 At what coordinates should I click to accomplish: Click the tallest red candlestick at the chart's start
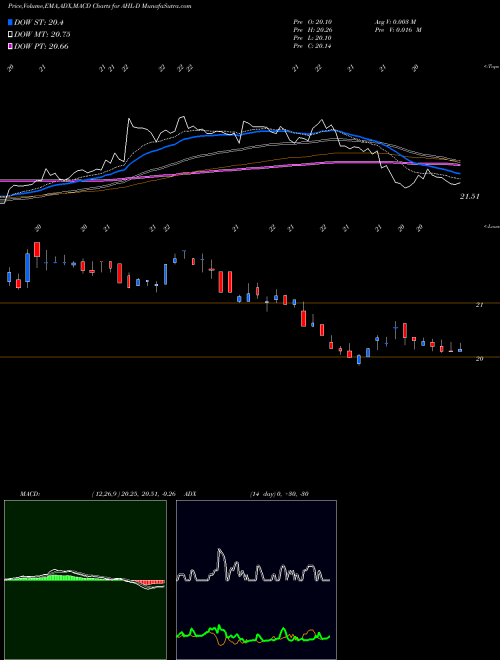click(x=37, y=249)
